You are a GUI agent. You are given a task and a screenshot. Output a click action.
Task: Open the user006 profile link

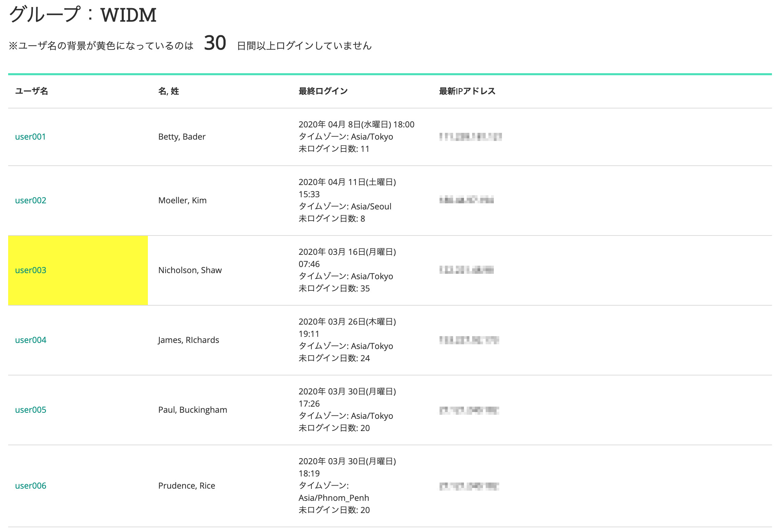31,486
